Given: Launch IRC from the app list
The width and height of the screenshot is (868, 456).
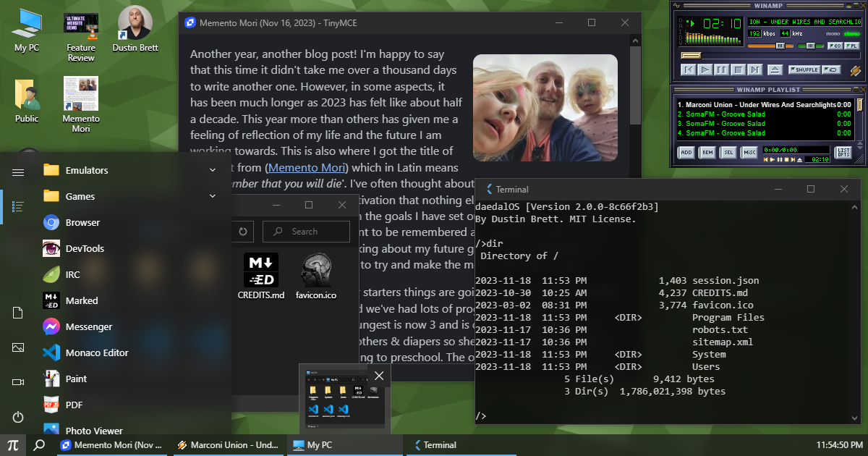Looking at the screenshot, I should (72, 274).
